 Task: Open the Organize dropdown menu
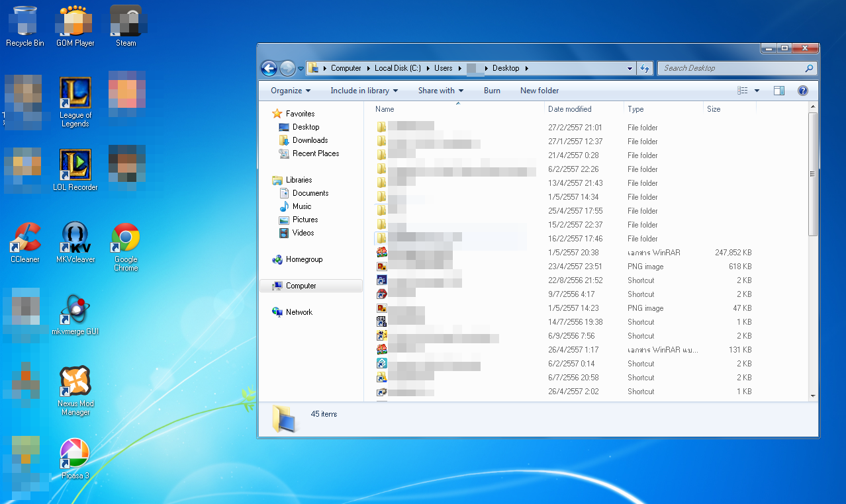tap(291, 91)
